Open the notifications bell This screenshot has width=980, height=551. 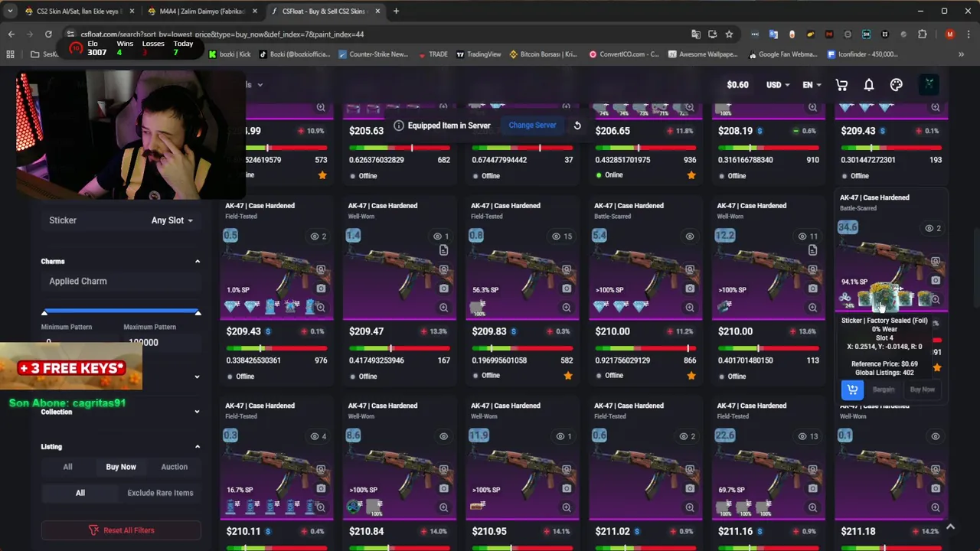(x=869, y=85)
